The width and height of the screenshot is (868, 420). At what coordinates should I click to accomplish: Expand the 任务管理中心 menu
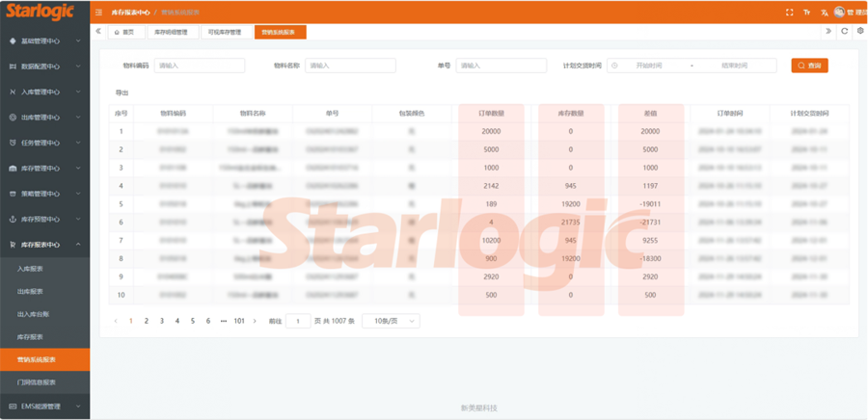pyautogui.click(x=44, y=143)
